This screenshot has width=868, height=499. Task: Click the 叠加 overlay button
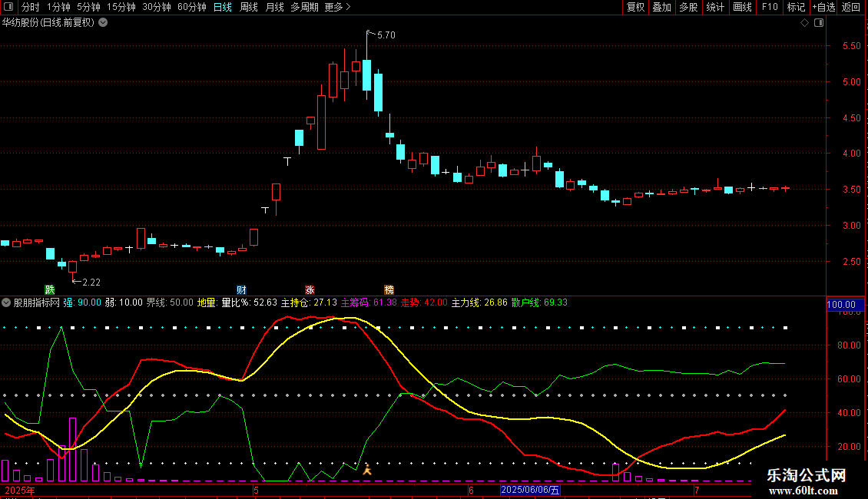[x=661, y=7]
